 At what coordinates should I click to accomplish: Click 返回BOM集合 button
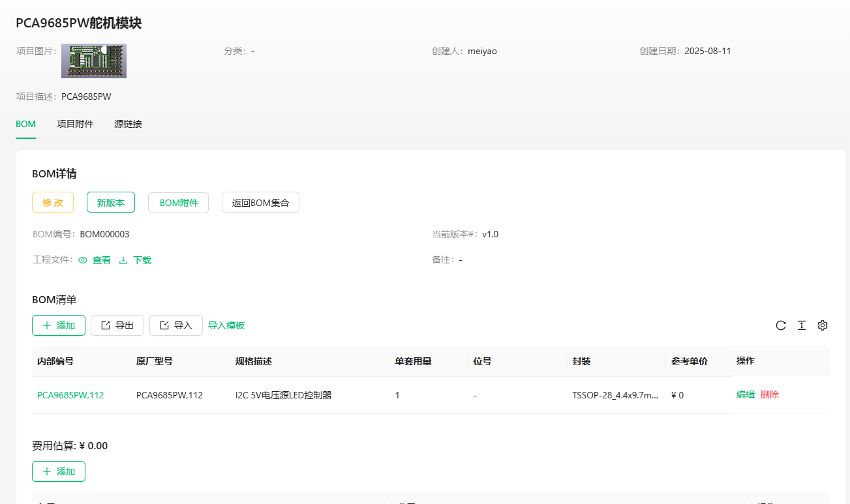pos(260,202)
